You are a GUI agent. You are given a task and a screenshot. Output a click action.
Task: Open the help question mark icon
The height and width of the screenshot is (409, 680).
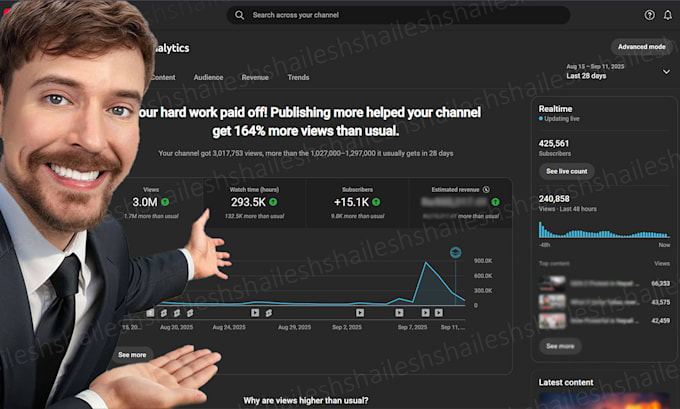pyautogui.click(x=649, y=15)
